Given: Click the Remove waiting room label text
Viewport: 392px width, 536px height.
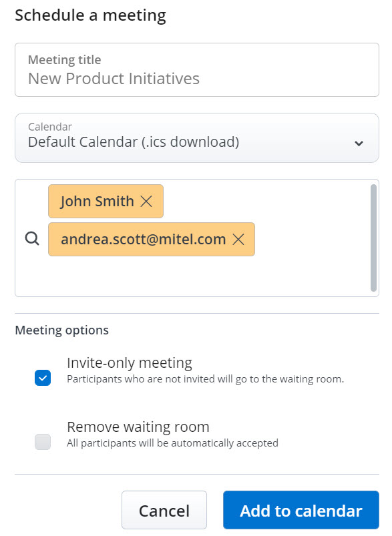Looking at the screenshot, I should coord(138,427).
